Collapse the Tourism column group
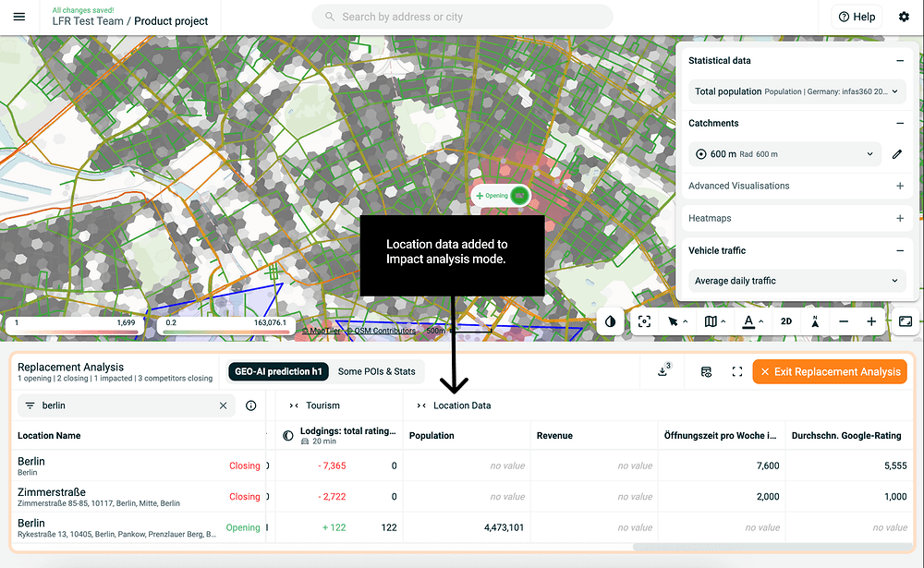Image resolution: width=924 pixels, height=568 pixels. 294,405
